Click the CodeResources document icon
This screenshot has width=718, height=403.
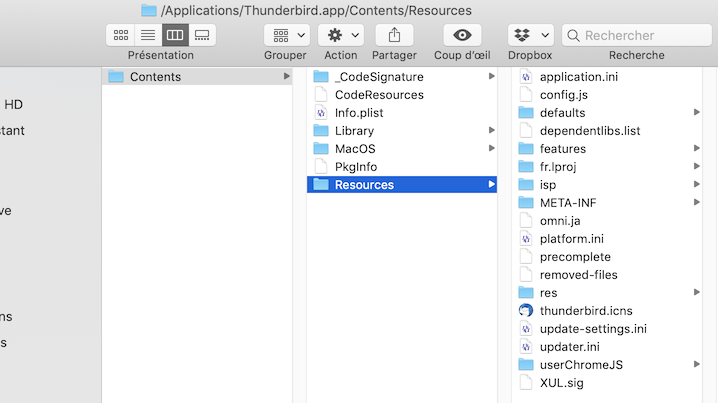(x=321, y=94)
